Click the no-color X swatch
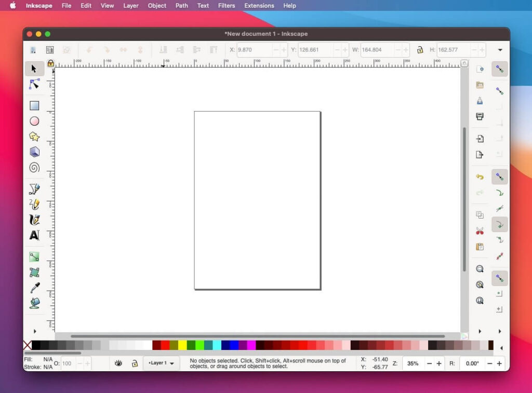 point(27,345)
